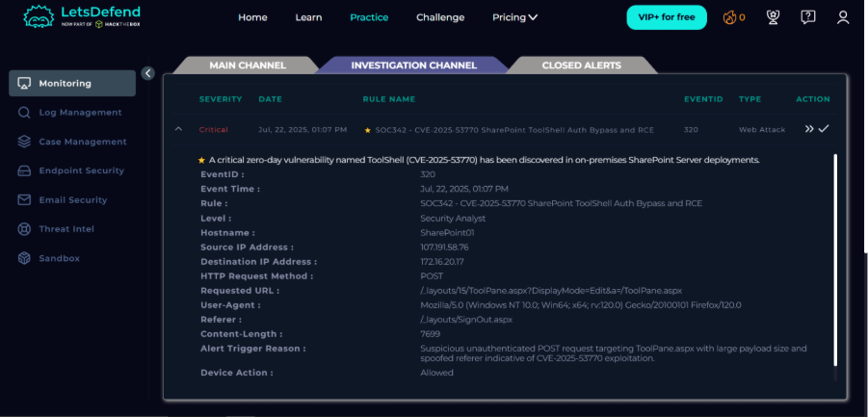The width and height of the screenshot is (868, 417).
Task: Click the Endpoint Security drive icon
Action: pos(24,170)
